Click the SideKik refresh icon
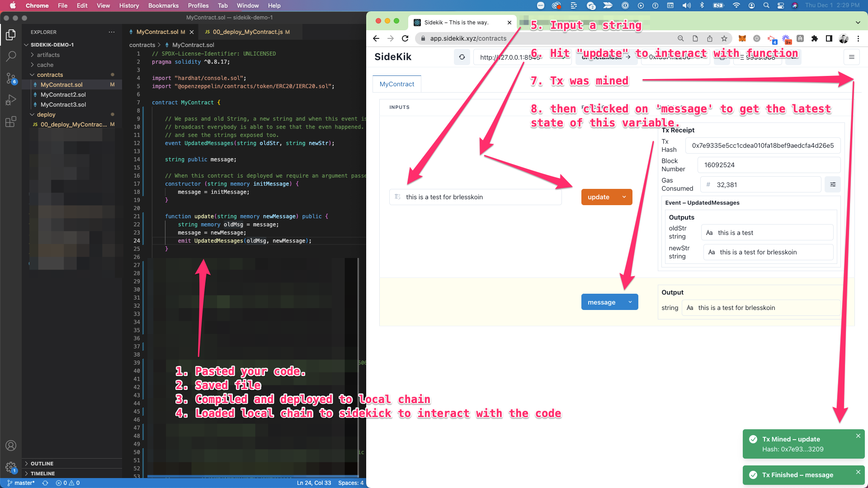 tap(462, 57)
